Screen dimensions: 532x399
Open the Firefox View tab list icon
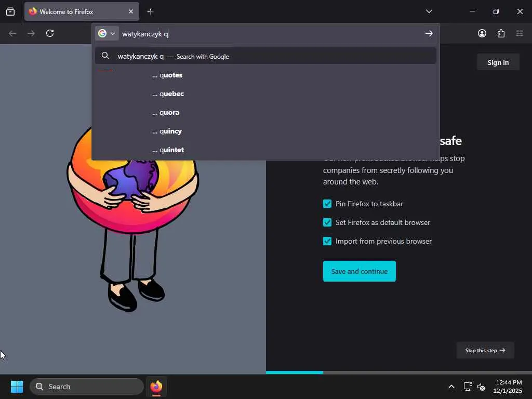point(10,11)
